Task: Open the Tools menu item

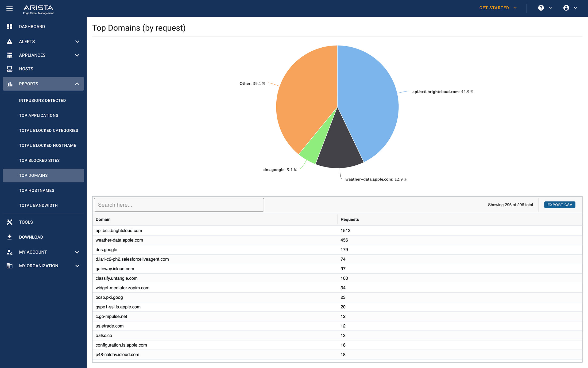Action: [x=43, y=222]
